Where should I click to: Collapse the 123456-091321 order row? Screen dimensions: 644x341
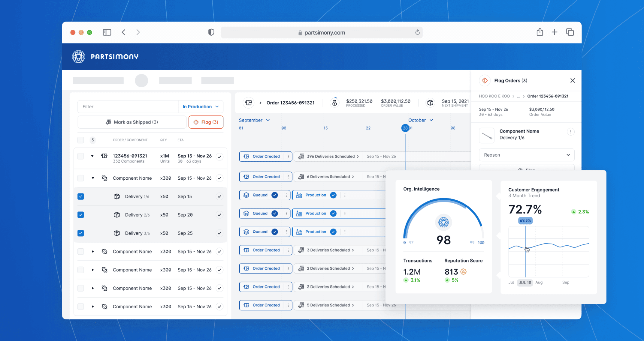(x=92, y=156)
